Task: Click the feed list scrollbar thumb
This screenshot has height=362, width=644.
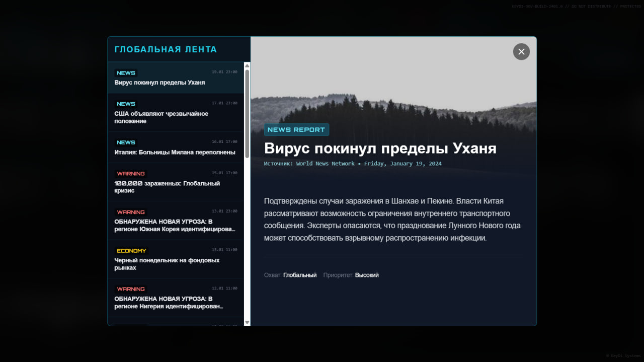Action: 247,114
